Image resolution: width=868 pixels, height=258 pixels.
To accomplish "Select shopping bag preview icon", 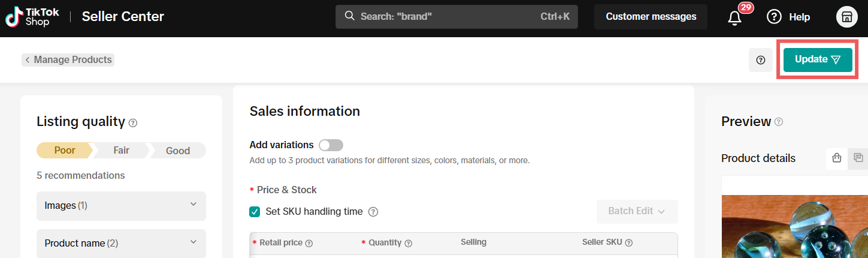I will [x=837, y=158].
